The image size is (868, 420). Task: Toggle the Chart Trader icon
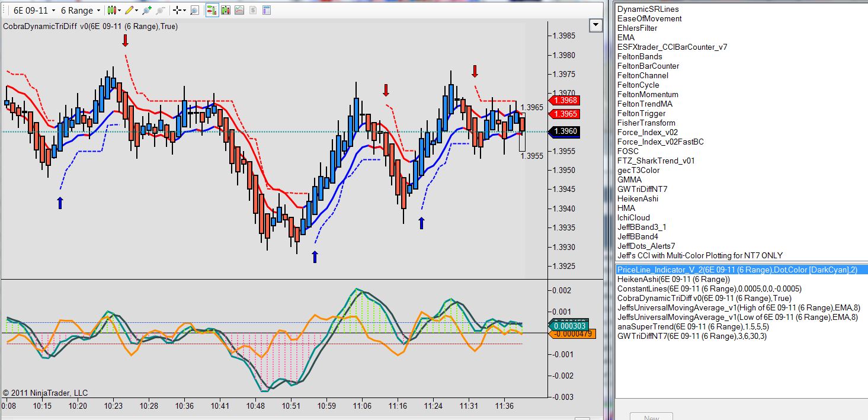[212, 10]
